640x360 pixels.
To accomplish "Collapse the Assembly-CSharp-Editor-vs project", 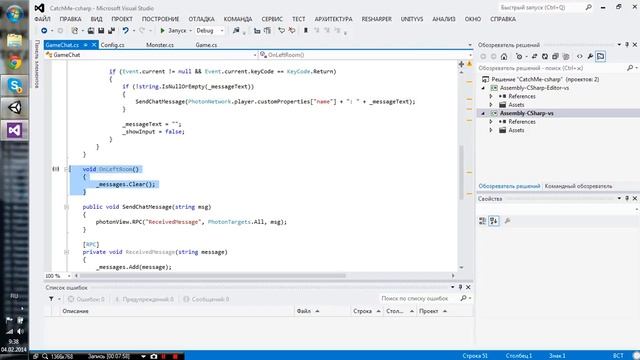I will (x=484, y=88).
